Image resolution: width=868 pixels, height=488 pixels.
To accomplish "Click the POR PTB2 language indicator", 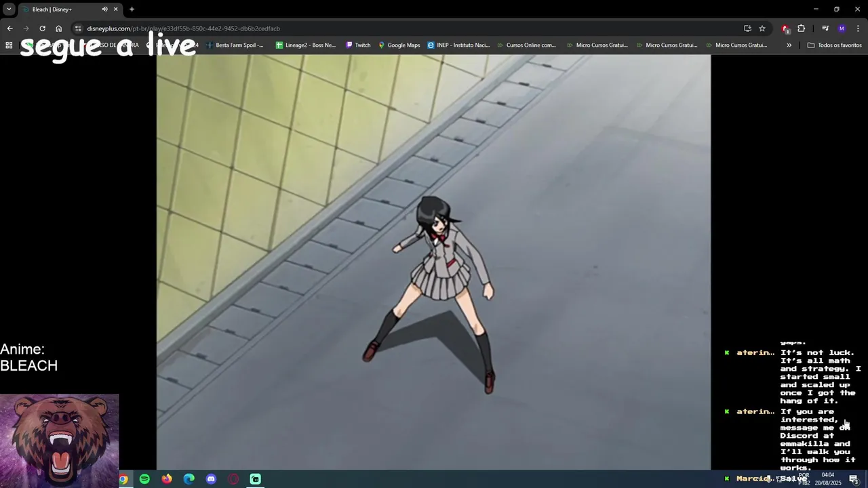I will [804, 479].
